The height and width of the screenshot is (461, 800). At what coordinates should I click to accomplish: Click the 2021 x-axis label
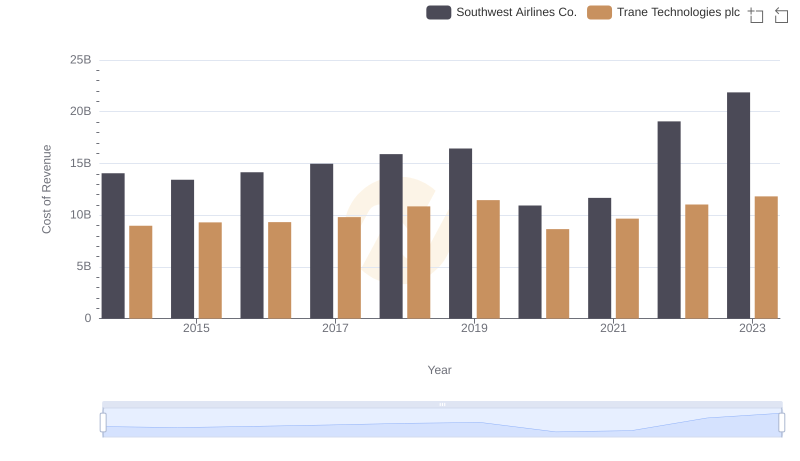(x=613, y=328)
